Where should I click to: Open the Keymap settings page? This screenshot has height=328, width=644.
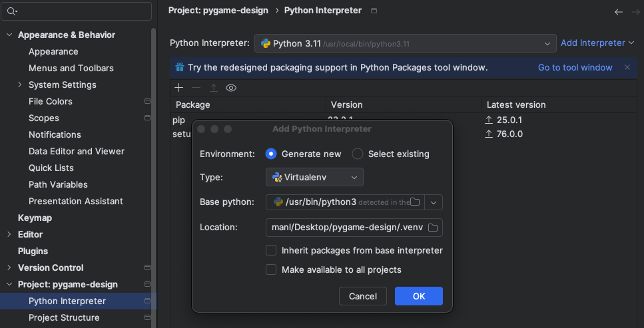click(35, 218)
